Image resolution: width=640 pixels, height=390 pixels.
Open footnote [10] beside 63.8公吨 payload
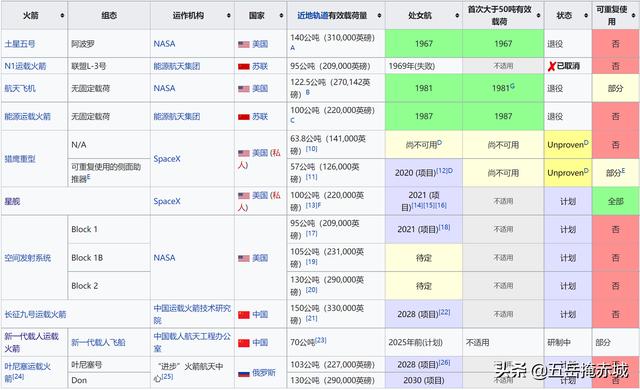tap(311, 149)
